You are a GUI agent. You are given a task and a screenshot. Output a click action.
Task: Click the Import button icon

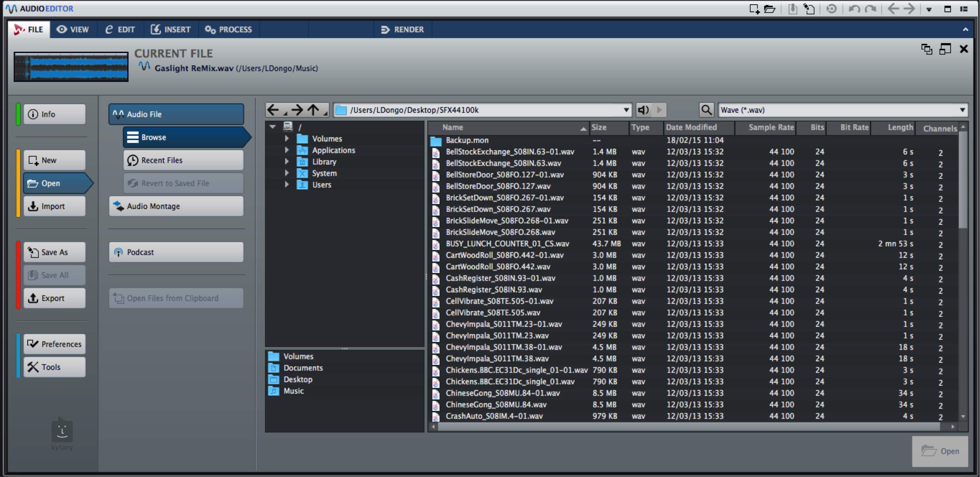coord(32,206)
